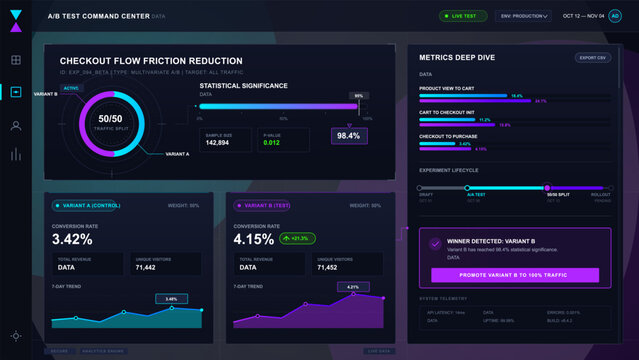The width and height of the screenshot is (639, 360).
Task: Click the VARIANT A donut label
Action: click(177, 154)
